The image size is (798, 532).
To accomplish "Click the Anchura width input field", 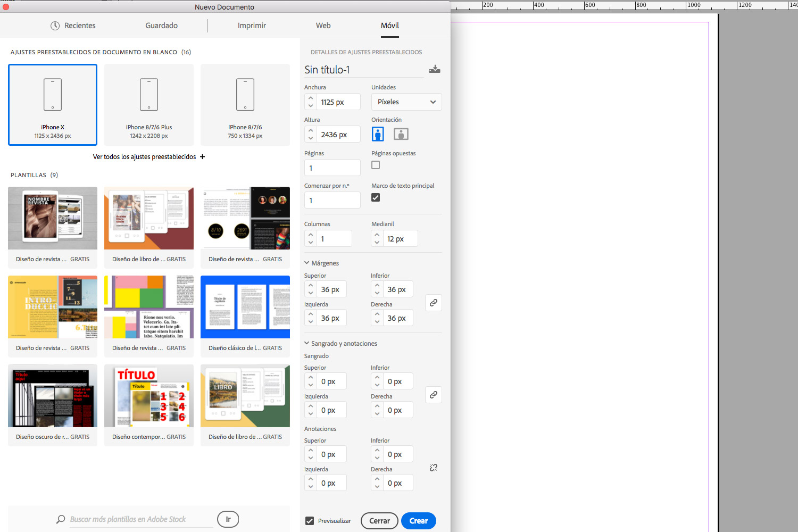I will click(x=338, y=102).
